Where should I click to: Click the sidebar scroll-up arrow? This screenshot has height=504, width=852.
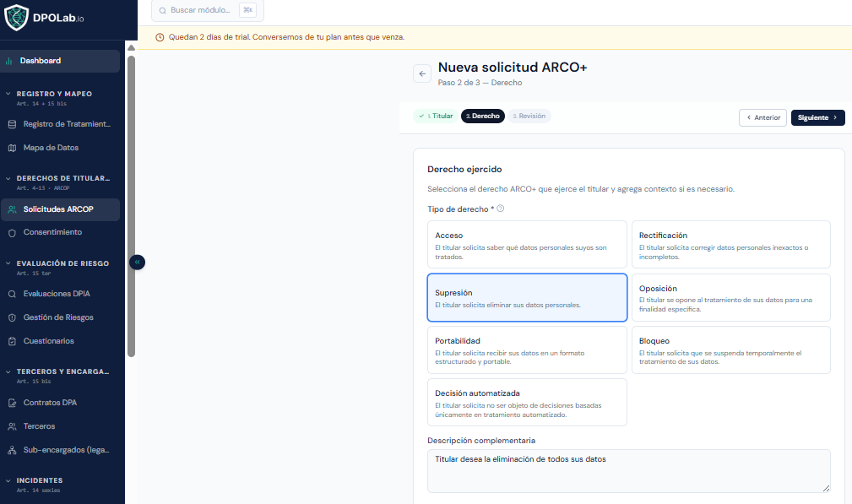click(x=131, y=48)
